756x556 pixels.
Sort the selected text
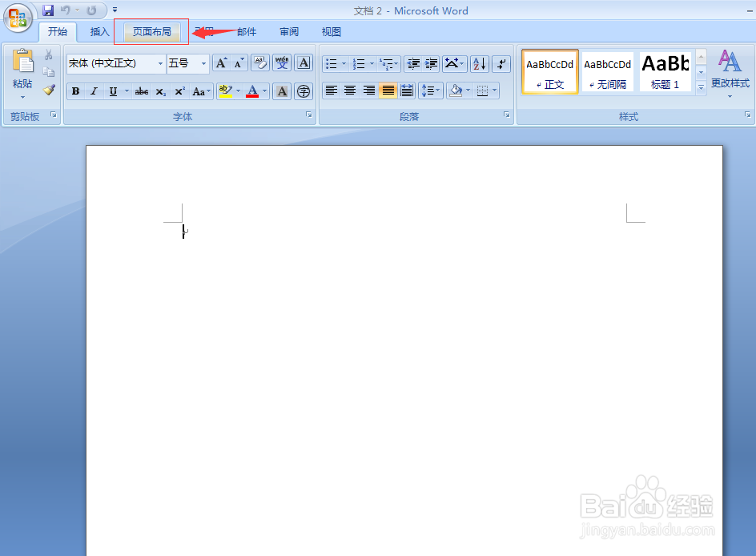pyautogui.click(x=480, y=63)
